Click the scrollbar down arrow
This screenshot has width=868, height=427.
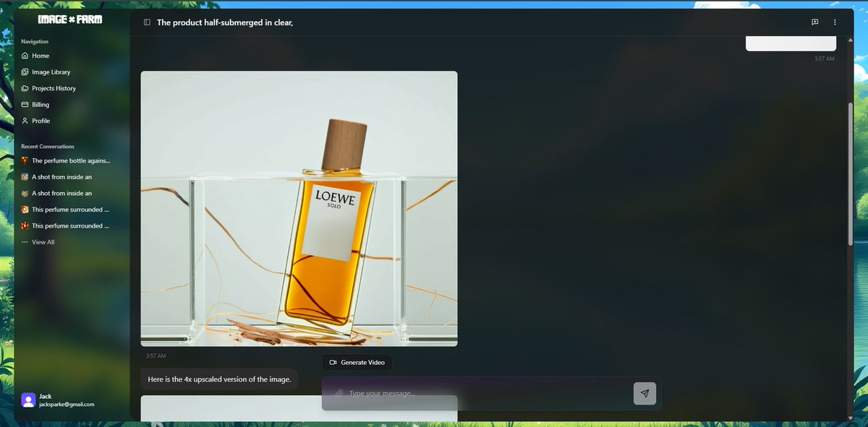(850, 418)
